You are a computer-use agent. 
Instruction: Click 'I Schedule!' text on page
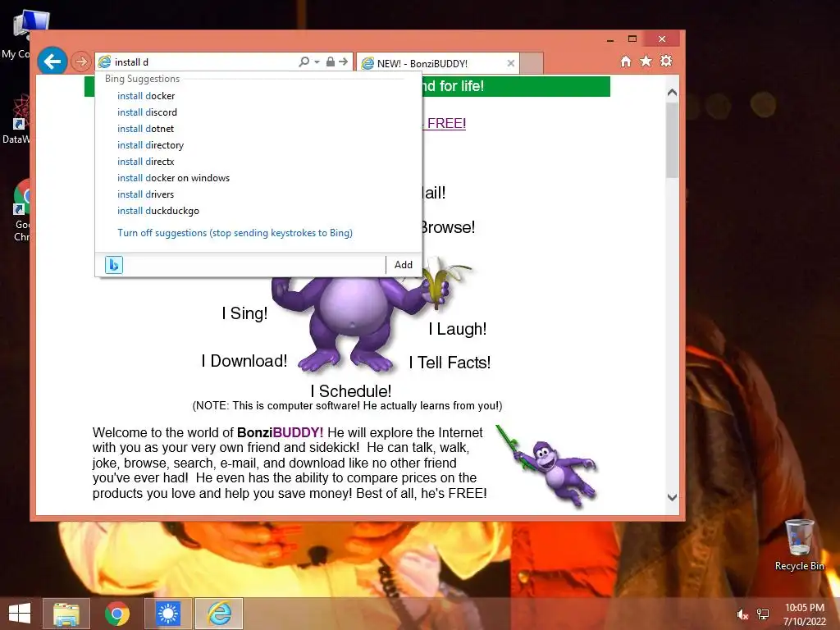pos(351,391)
